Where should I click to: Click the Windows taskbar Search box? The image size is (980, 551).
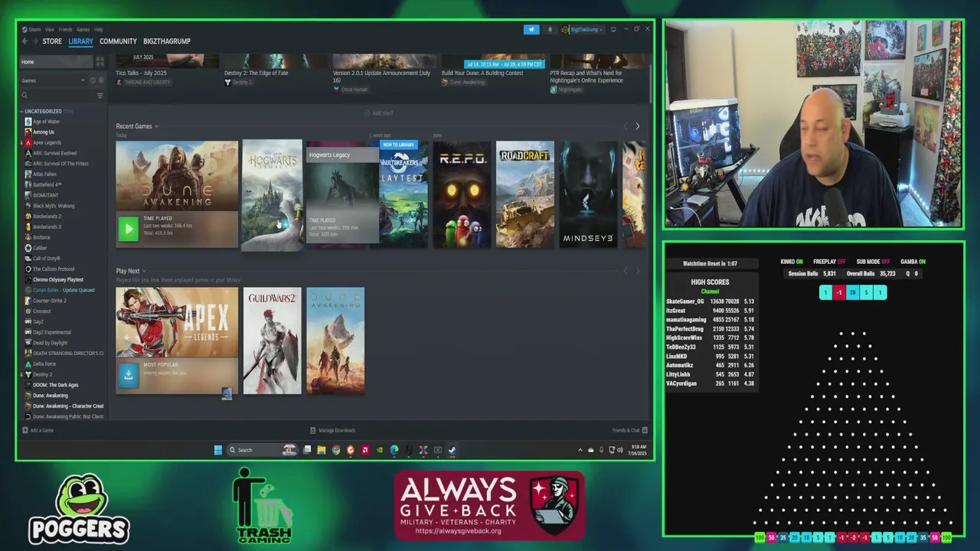point(262,450)
